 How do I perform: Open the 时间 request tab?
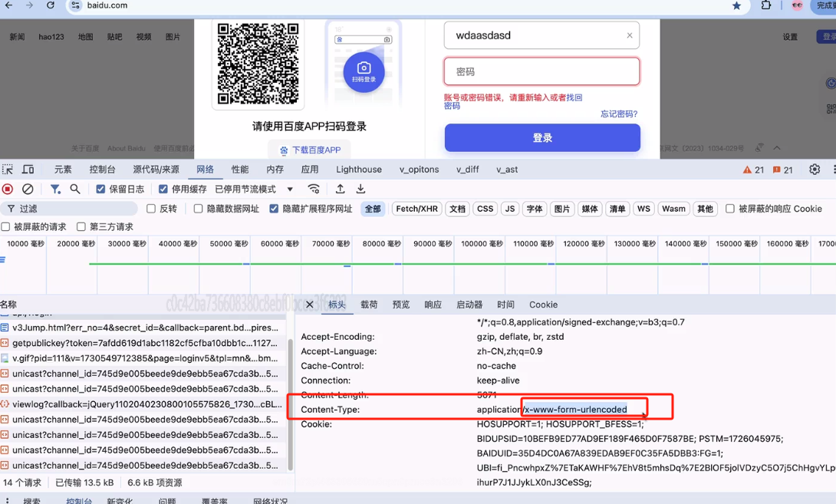(x=506, y=305)
